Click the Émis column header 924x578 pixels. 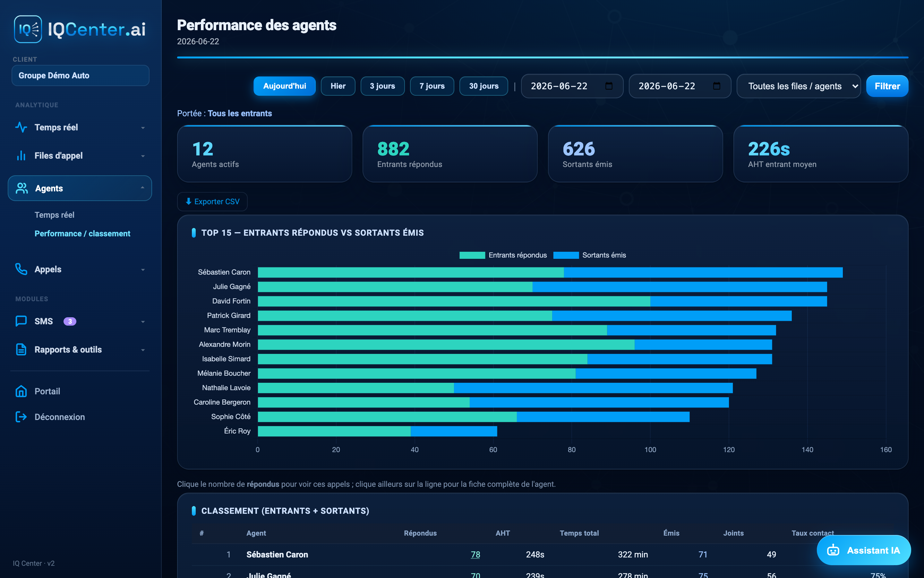(x=671, y=533)
